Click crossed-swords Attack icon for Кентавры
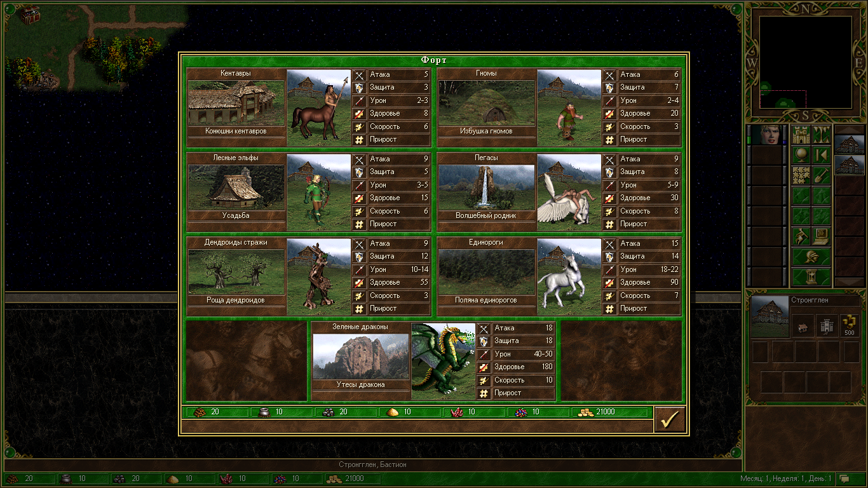 point(359,75)
